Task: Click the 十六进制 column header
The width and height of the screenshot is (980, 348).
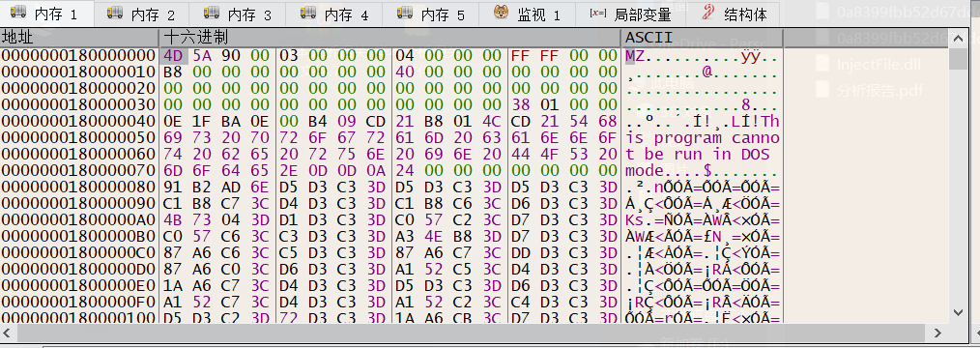Action: click(x=390, y=38)
